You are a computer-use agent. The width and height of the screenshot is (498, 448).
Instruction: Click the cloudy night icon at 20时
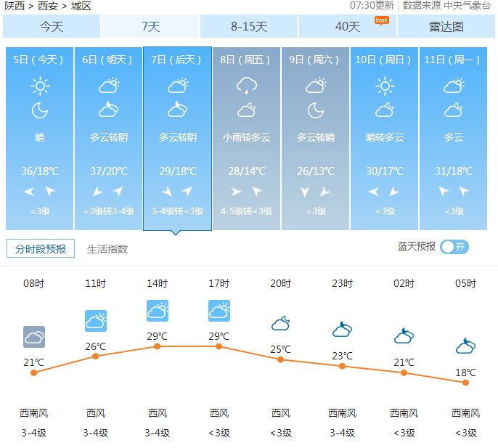click(x=281, y=323)
